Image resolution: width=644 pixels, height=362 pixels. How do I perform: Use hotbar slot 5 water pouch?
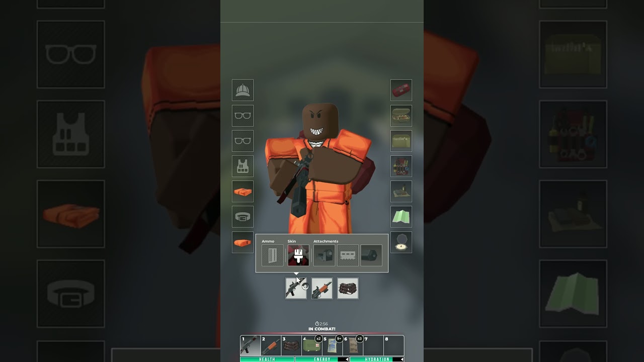[332, 346]
